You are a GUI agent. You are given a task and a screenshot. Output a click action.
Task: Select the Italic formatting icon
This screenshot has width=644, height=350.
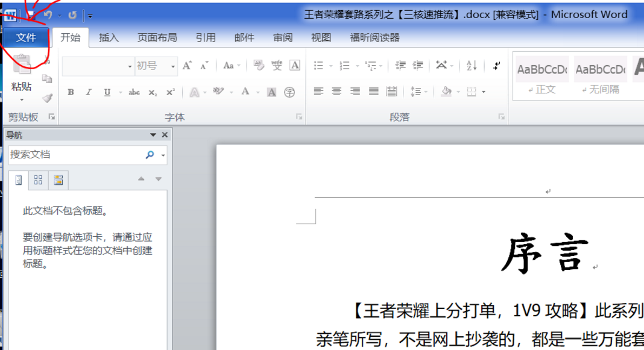[87, 92]
